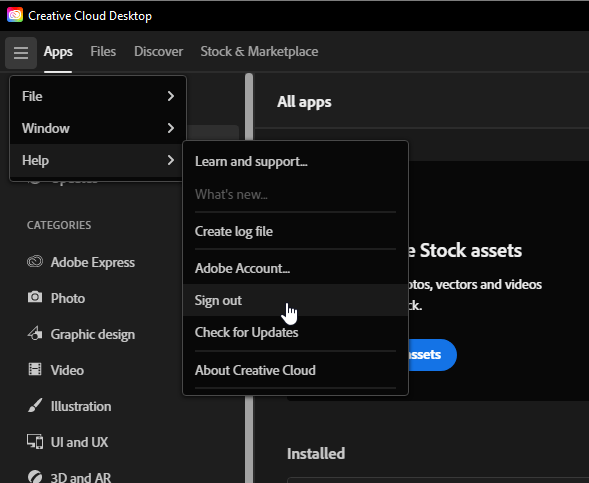
Task: Open the File menu item
Action: (98, 96)
